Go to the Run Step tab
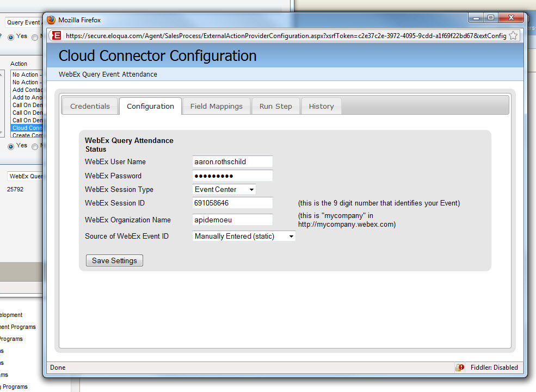Viewport: 536px width, 392px height. click(275, 106)
